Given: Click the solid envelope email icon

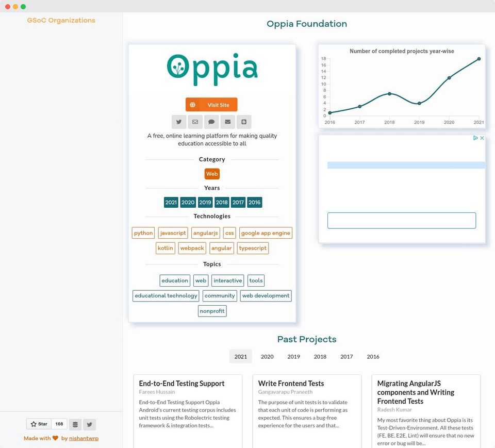Looking at the screenshot, I should click(227, 122).
